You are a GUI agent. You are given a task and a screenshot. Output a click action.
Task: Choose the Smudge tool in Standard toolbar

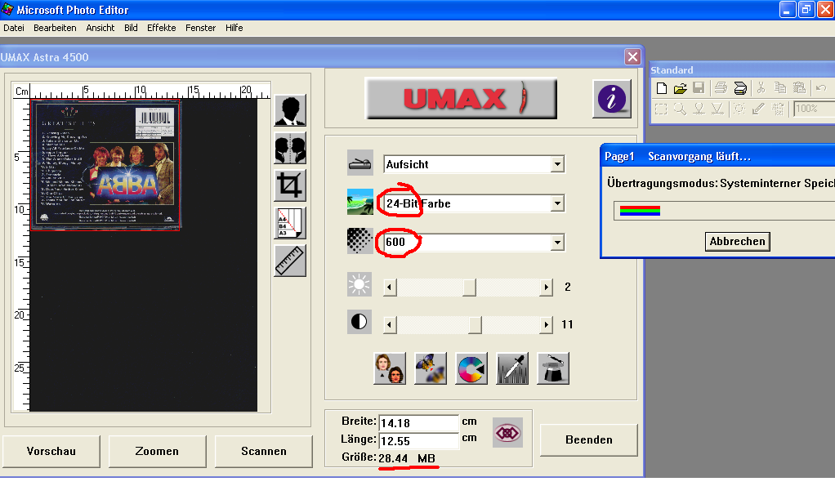[699, 109]
